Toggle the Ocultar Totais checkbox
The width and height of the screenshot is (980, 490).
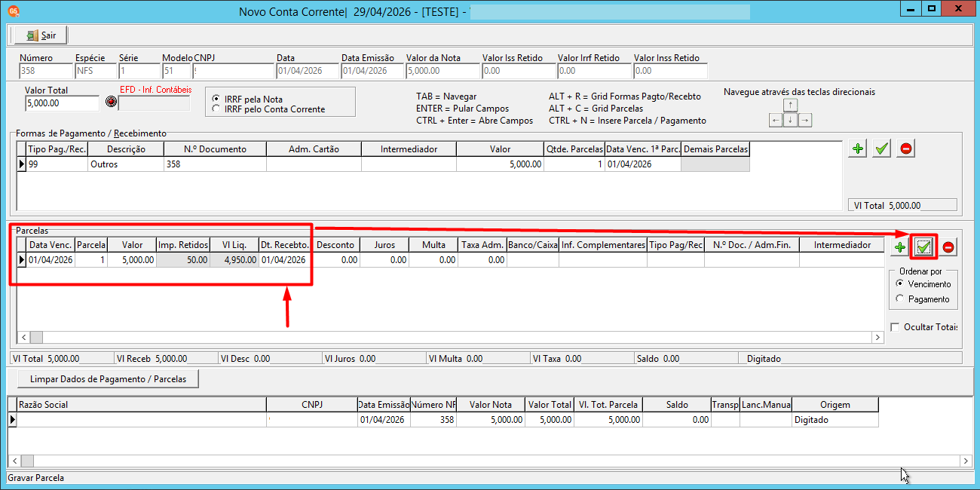[896, 327]
